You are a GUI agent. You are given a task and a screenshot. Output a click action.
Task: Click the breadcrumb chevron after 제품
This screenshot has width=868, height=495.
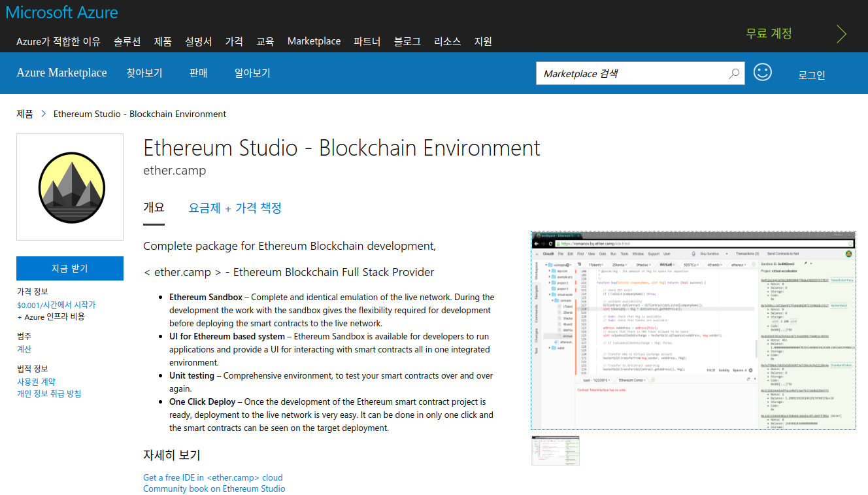pos(43,113)
